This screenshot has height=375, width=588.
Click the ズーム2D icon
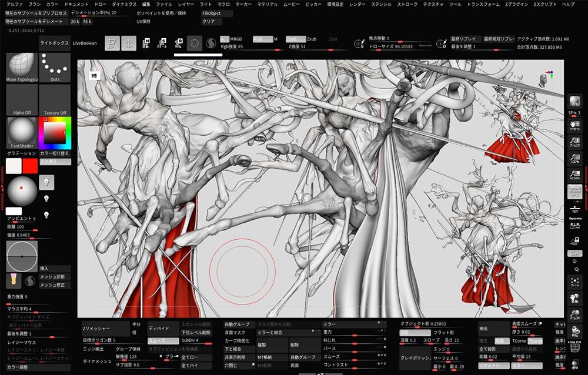574,142
